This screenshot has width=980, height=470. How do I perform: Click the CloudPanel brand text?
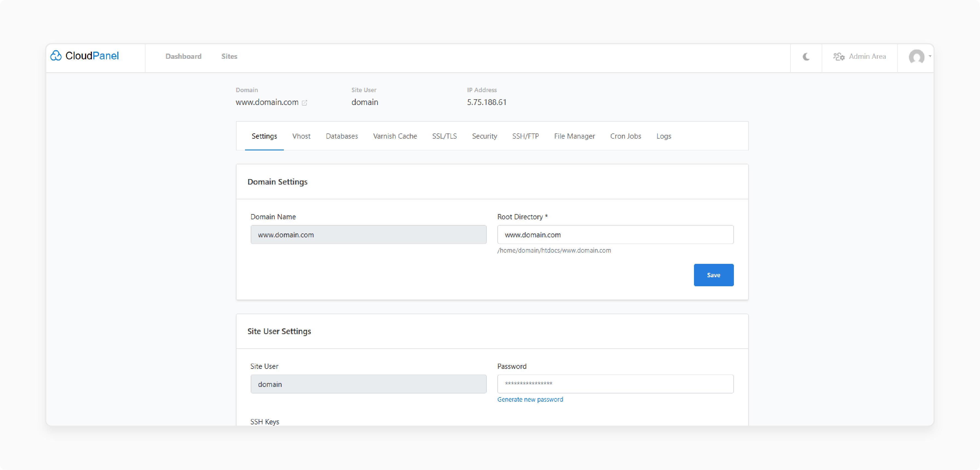click(92, 56)
